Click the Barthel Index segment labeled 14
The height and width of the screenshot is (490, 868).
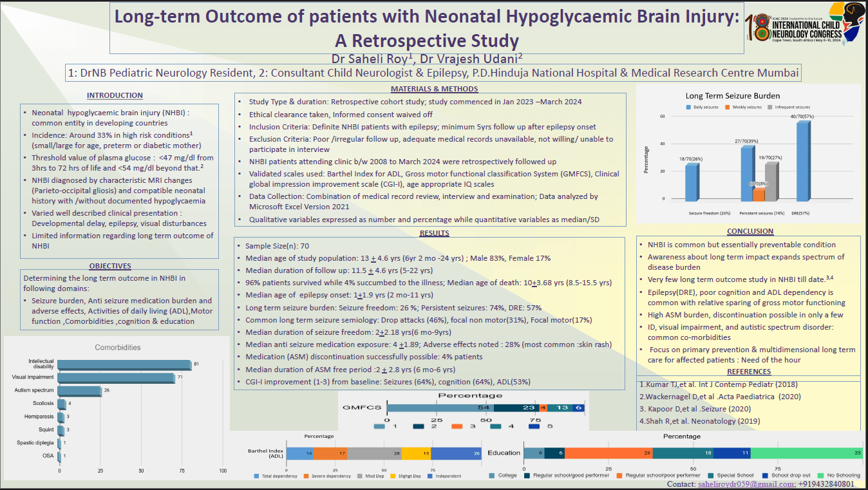tap(300, 453)
